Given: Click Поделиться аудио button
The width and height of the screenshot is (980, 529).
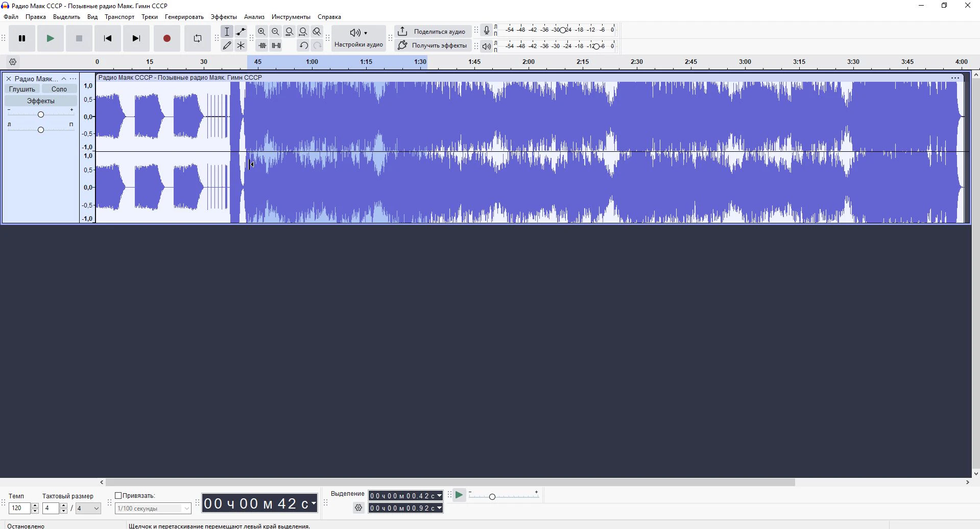Looking at the screenshot, I should tap(433, 32).
